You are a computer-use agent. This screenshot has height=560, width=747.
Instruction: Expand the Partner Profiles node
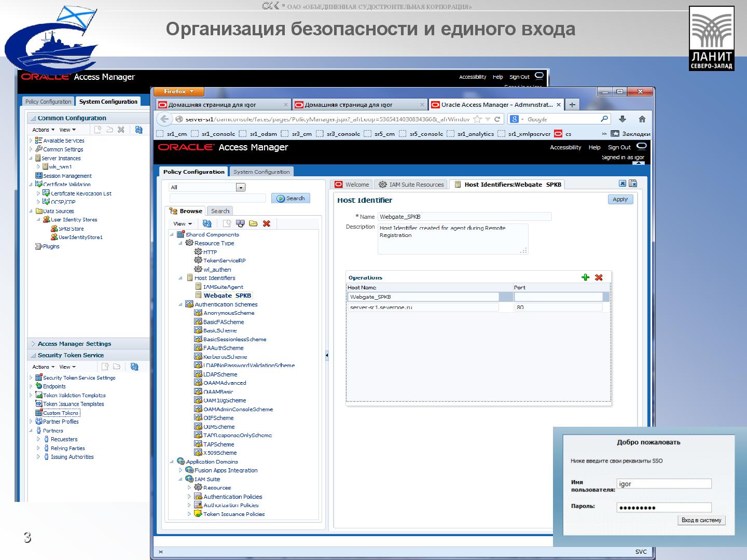(31, 422)
